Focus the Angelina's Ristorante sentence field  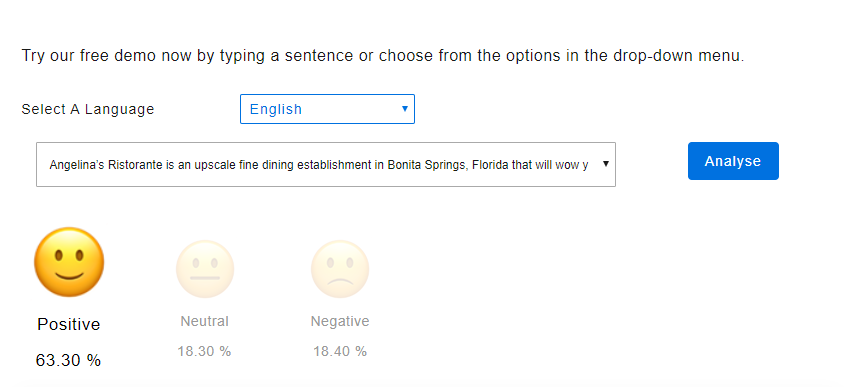(326, 164)
